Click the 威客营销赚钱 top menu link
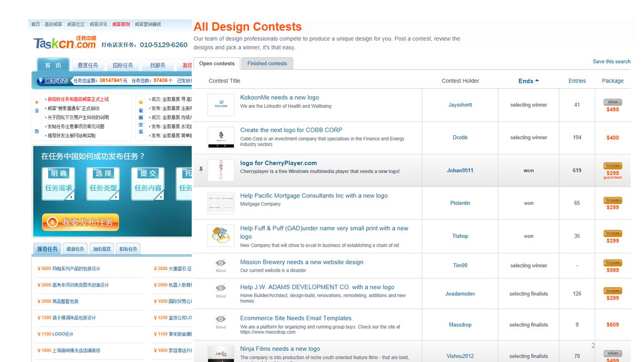The height and width of the screenshot is (362, 644). 148,24
